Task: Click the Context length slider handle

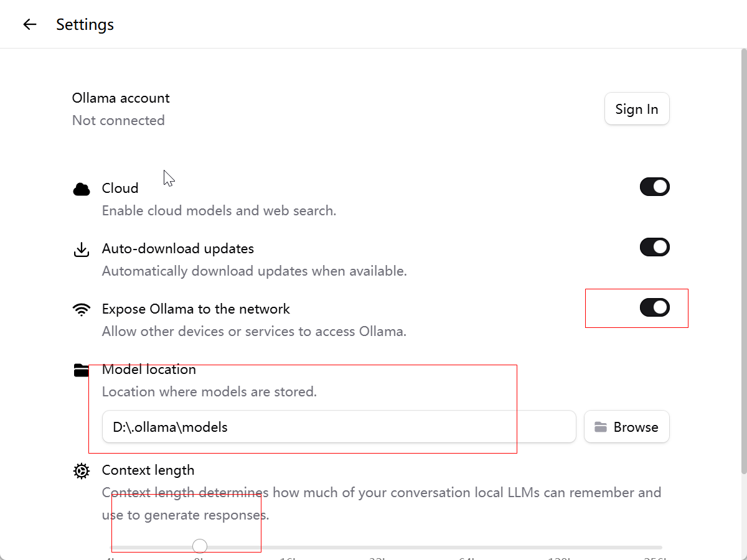Action: click(x=200, y=546)
